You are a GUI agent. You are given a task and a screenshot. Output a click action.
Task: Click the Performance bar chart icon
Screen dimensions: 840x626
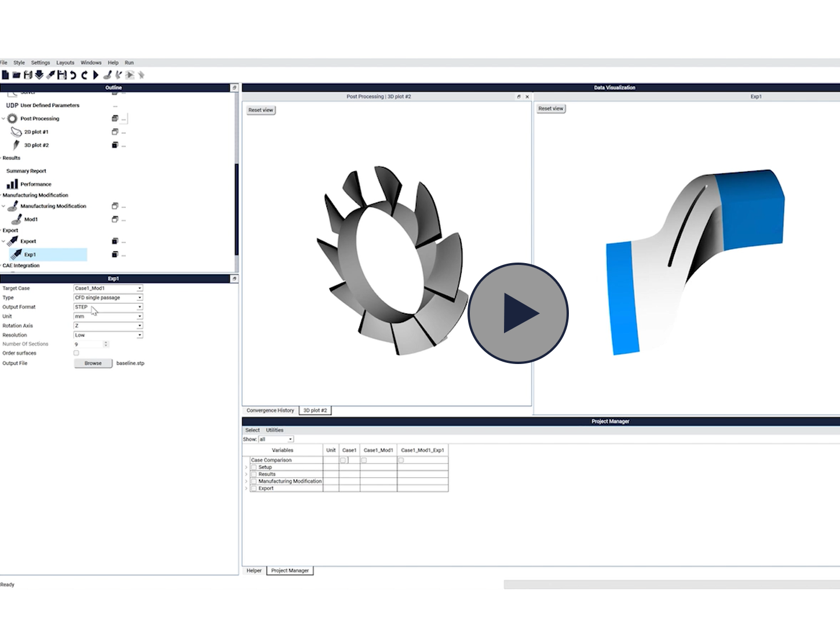click(12, 184)
